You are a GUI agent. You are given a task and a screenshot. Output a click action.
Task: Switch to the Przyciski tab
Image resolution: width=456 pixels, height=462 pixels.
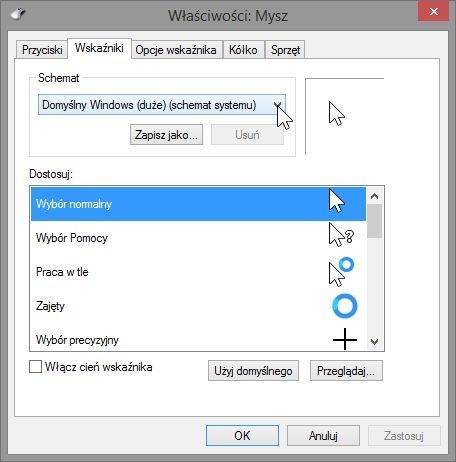click(x=42, y=50)
